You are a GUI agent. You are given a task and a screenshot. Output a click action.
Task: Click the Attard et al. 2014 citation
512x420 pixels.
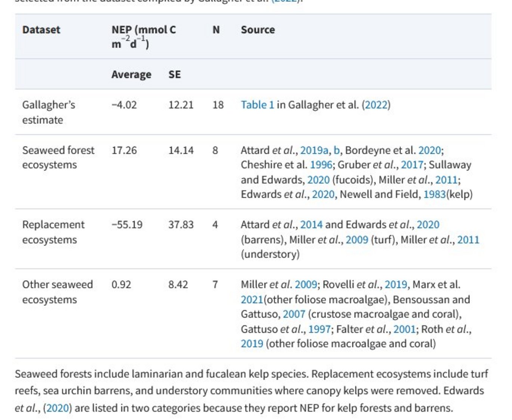click(x=311, y=225)
